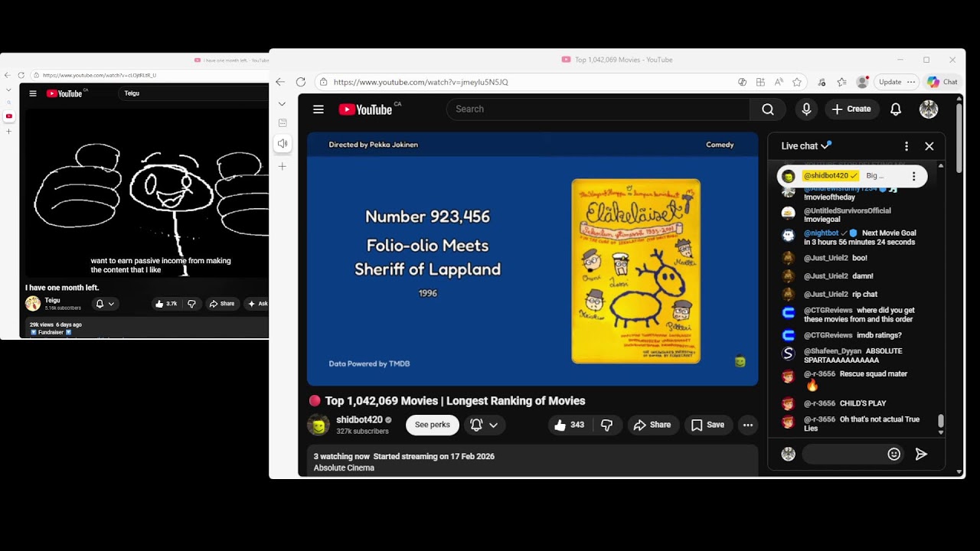Open the Favorites list in the front browser
This screenshot has height=551, width=980.
(841, 82)
